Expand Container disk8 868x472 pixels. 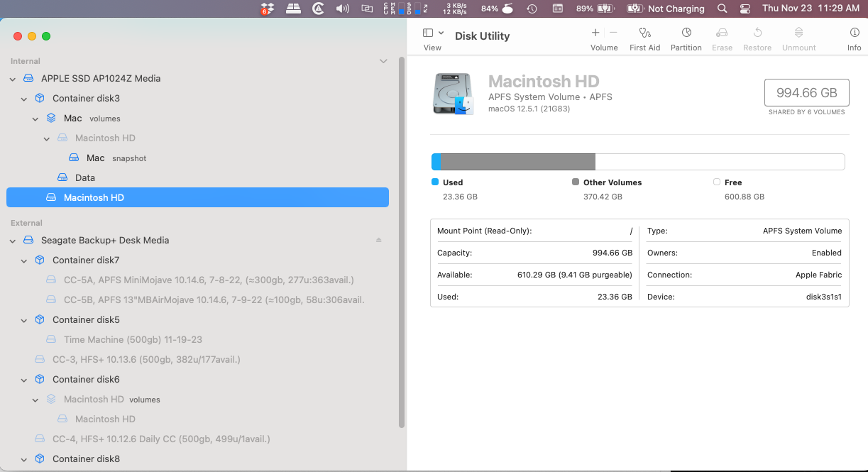[24, 459]
